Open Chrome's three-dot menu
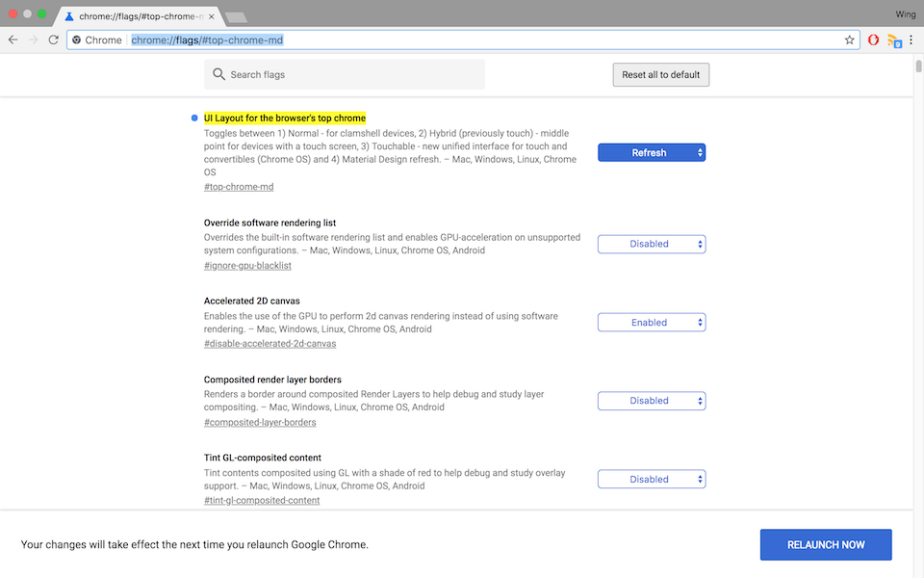 [x=911, y=39]
